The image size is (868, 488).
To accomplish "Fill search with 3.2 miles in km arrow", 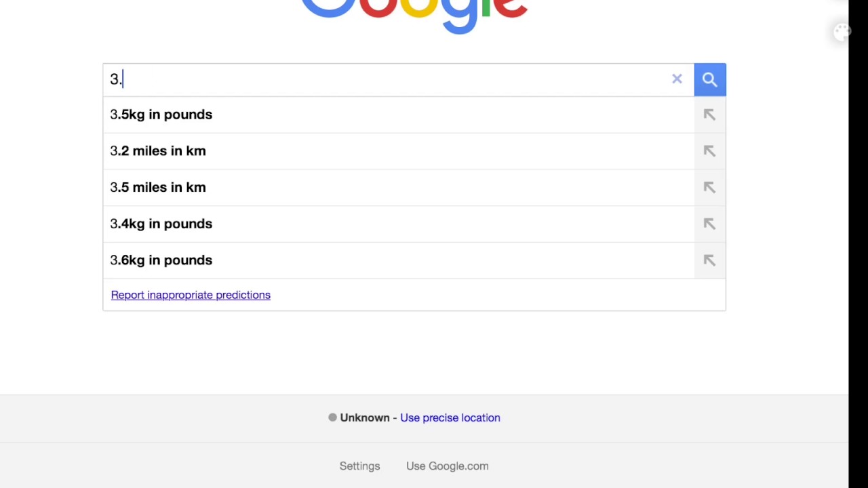I will [709, 151].
